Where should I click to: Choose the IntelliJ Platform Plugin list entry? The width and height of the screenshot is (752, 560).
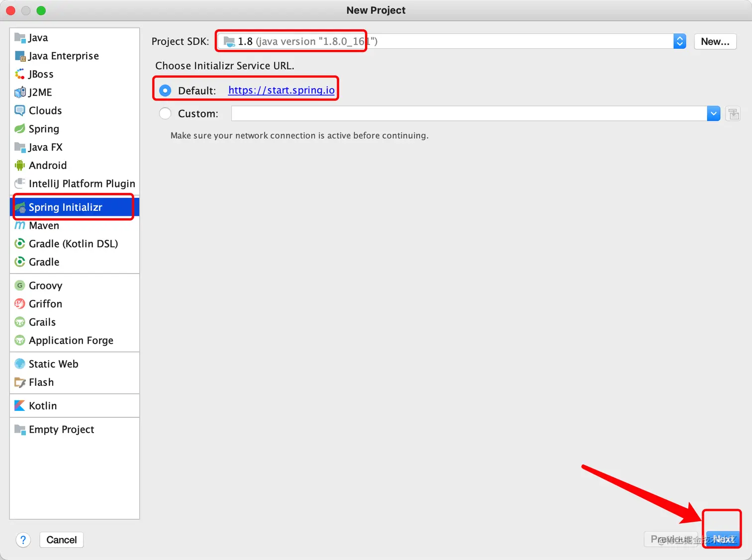pos(75,184)
